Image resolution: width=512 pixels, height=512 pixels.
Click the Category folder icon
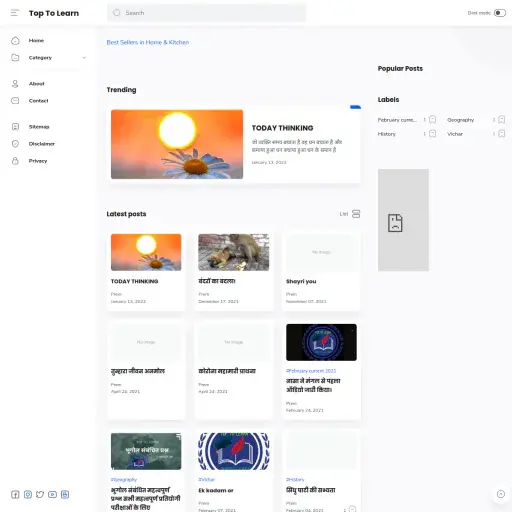click(x=15, y=58)
